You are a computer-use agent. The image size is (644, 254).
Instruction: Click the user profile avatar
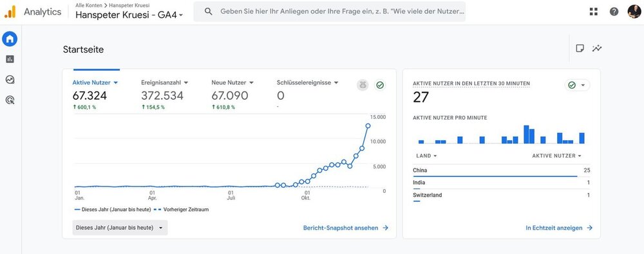634,12
